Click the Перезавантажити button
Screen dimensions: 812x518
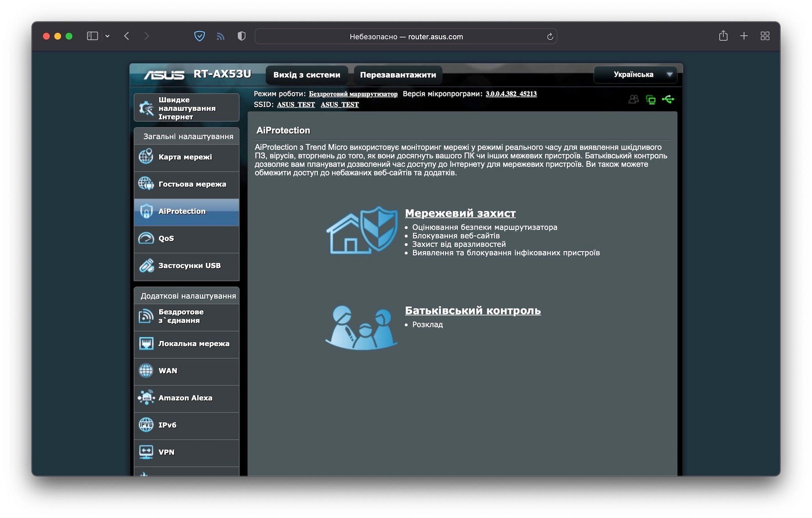[x=398, y=75]
